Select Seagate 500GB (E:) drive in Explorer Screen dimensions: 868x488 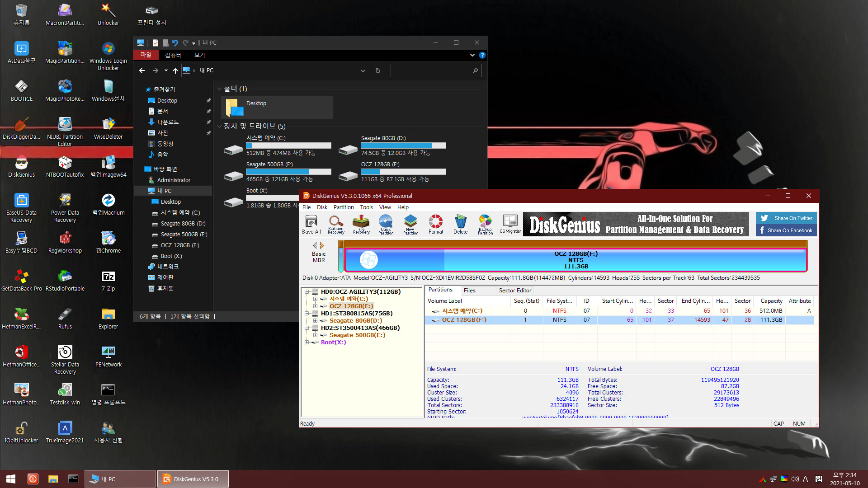click(x=278, y=172)
